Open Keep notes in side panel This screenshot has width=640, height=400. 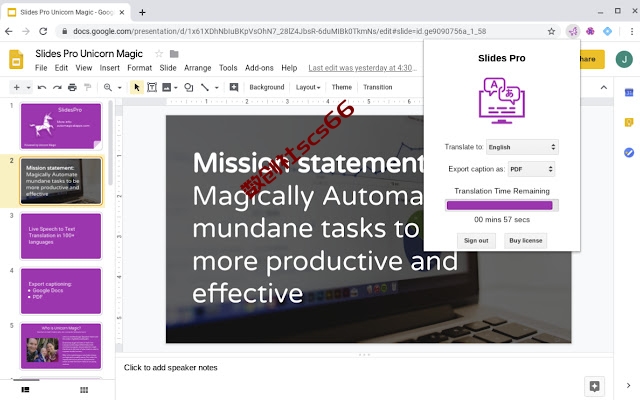(x=629, y=122)
